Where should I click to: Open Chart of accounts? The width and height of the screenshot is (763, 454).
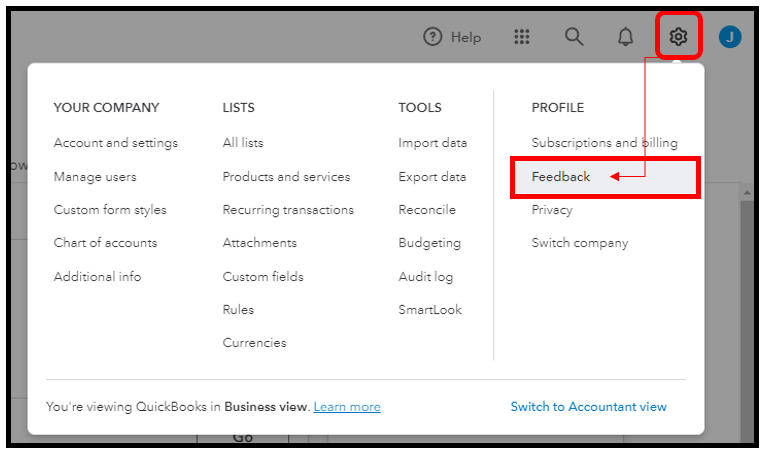tap(105, 243)
